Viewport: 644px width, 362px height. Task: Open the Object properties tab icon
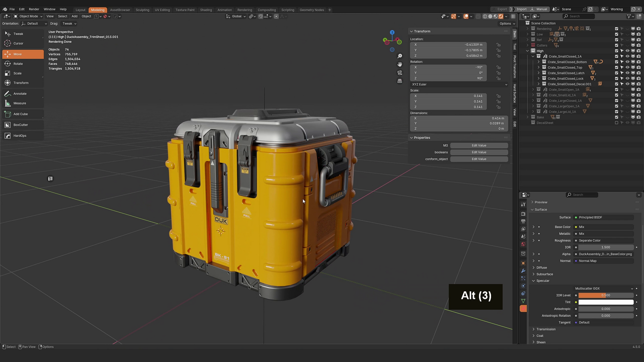(523, 263)
